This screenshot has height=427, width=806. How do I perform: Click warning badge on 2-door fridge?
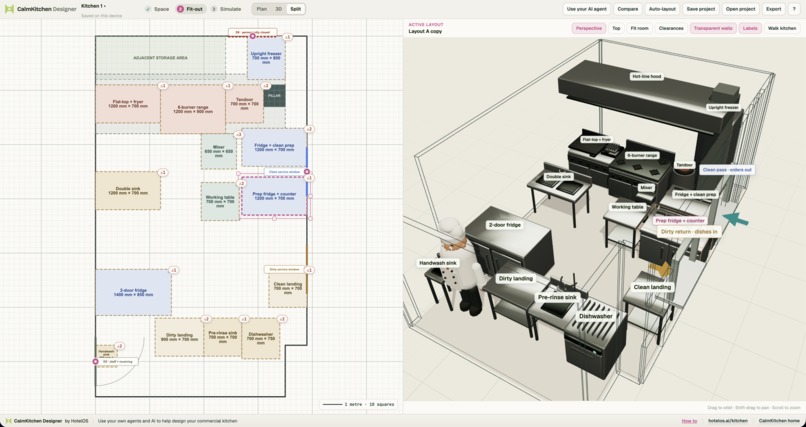[174, 270]
